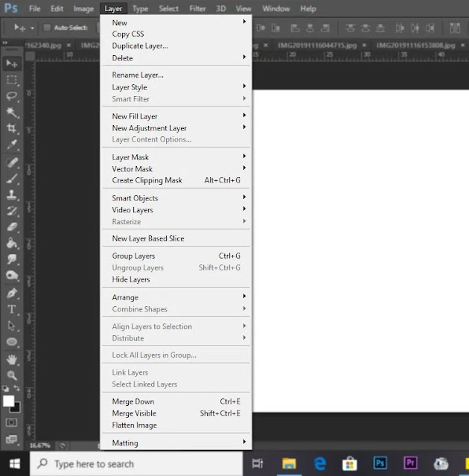The height and width of the screenshot is (476, 469).
Task: Select the Smudge tool
Action: (12, 259)
